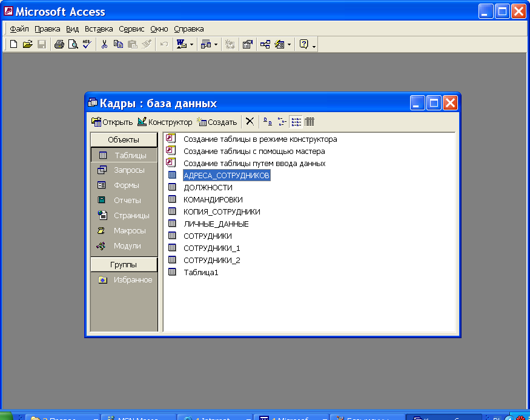Click the Properties toolbar icon

248,44
